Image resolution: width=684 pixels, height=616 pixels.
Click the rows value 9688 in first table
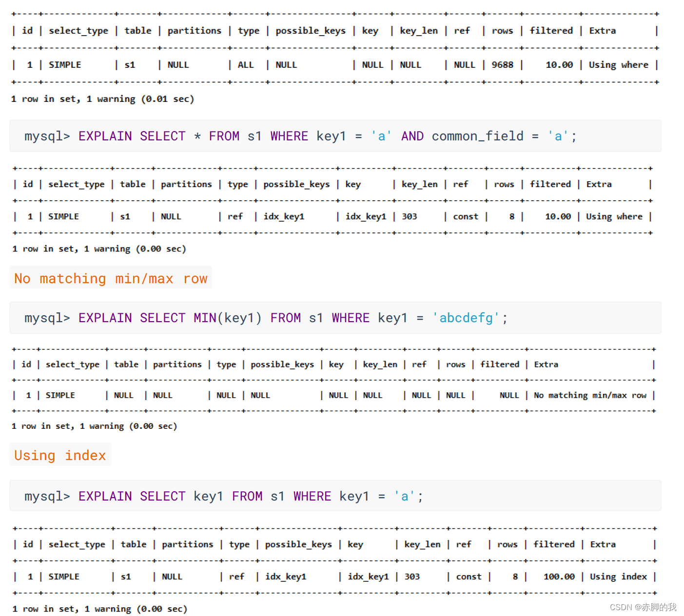pyautogui.click(x=503, y=65)
